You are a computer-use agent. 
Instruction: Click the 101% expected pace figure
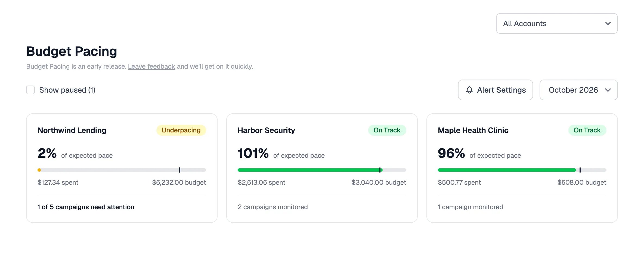pos(253,153)
